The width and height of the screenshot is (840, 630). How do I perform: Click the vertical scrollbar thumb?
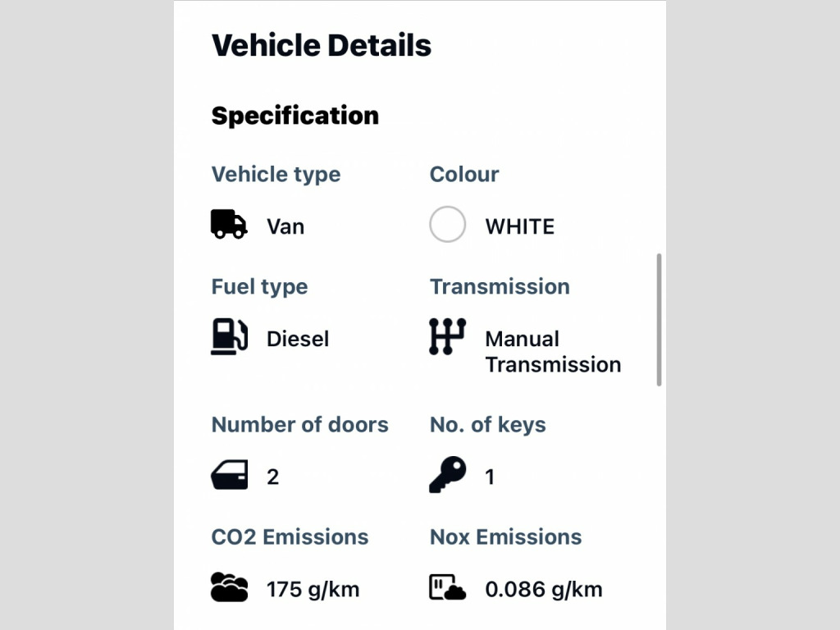click(x=659, y=320)
